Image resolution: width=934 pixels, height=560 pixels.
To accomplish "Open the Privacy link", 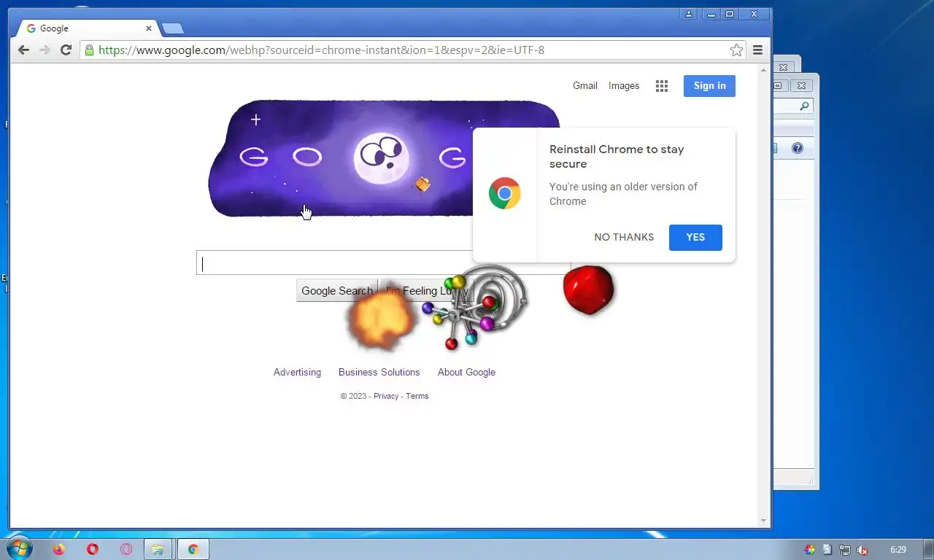I will click(x=386, y=396).
